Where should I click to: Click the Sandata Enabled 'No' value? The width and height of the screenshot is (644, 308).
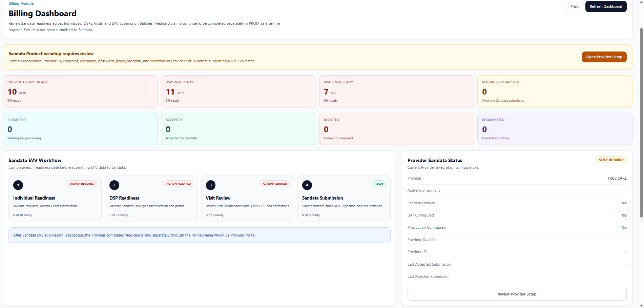point(624,203)
